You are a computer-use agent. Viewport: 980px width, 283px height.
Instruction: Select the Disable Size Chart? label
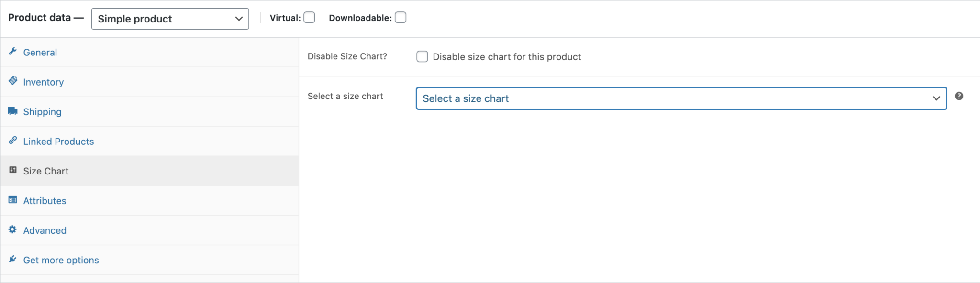348,56
